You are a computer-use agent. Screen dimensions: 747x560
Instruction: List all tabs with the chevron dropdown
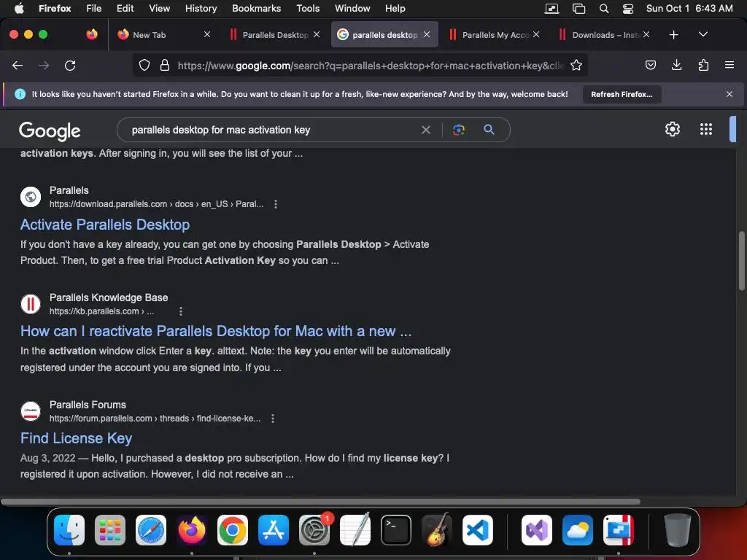click(x=703, y=34)
